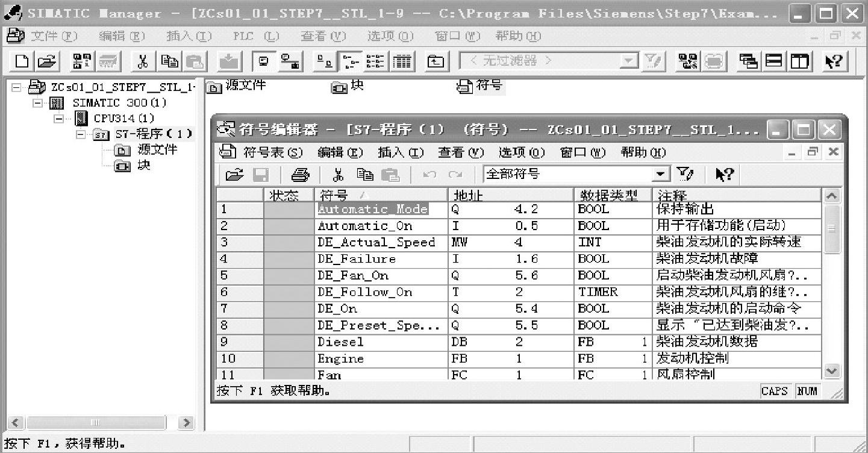868x453 pixels.
Task: Sort by the 符号 column header
Action: pos(381,195)
